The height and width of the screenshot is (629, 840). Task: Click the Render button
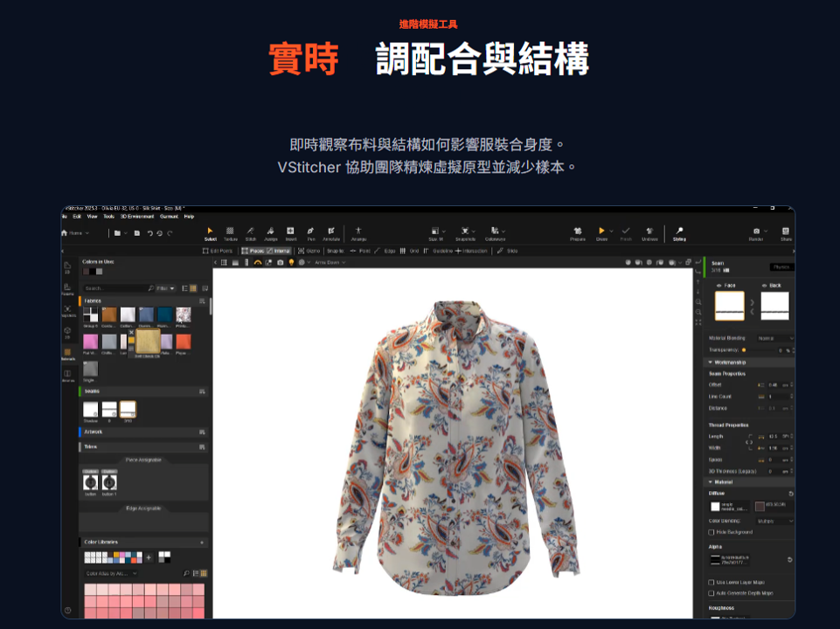tap(756, 233)
